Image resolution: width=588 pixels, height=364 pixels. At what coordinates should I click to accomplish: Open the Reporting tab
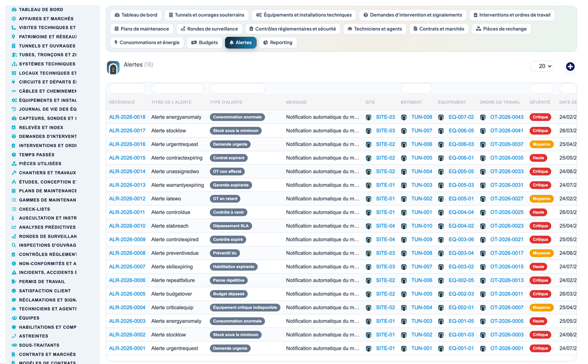click(278, 43)
